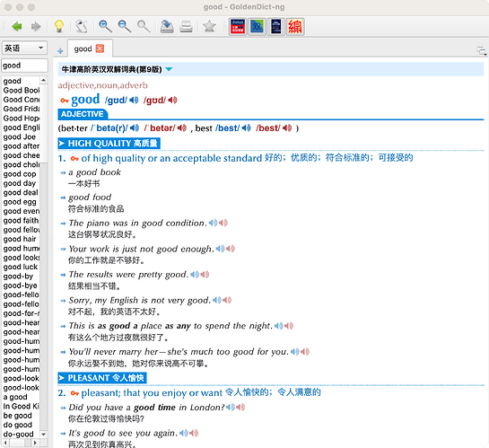This screenshot has height=448, width=489.
Task: Play the blue audio for 'The piano was in good condition'
Action: 213,223
